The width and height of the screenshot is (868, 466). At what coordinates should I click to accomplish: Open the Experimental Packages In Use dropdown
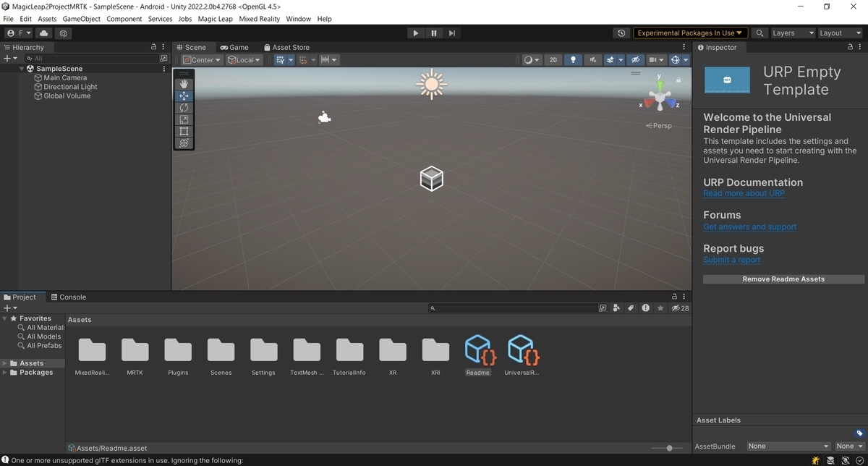(690, 33)
